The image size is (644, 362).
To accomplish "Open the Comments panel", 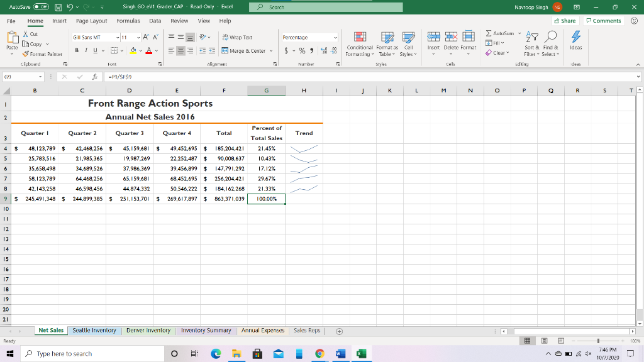I will (x=602, y=20).
